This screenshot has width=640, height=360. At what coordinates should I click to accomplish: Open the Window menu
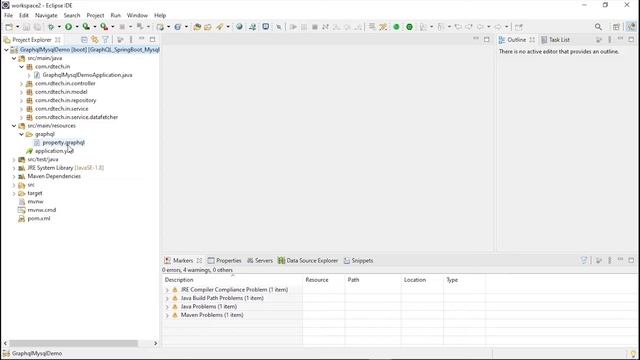click(137, 15)
